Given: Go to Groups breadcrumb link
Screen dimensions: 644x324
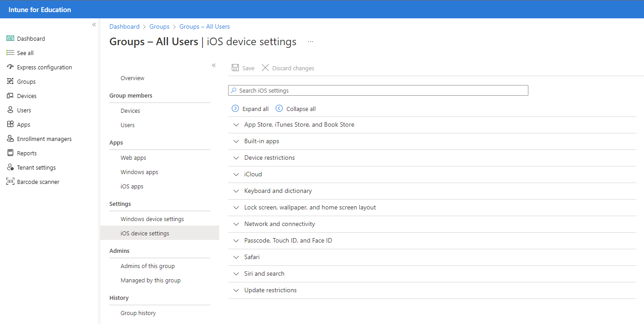Looking at the screenshot, I should [160, 26].
